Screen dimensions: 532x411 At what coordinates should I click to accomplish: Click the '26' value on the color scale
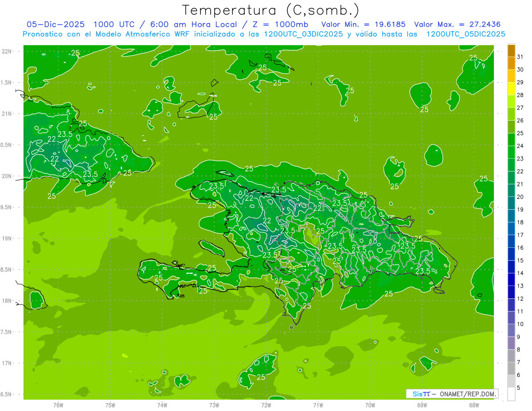[x=520, y=121]
